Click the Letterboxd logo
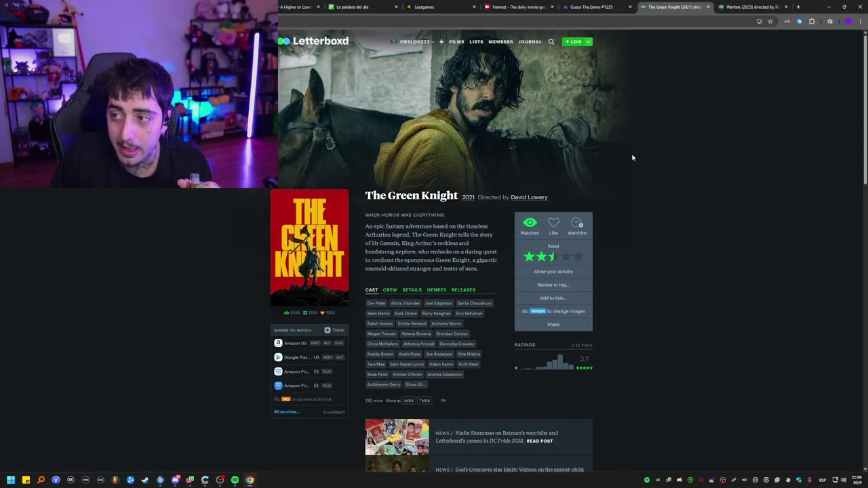 (x=313, y=41)
